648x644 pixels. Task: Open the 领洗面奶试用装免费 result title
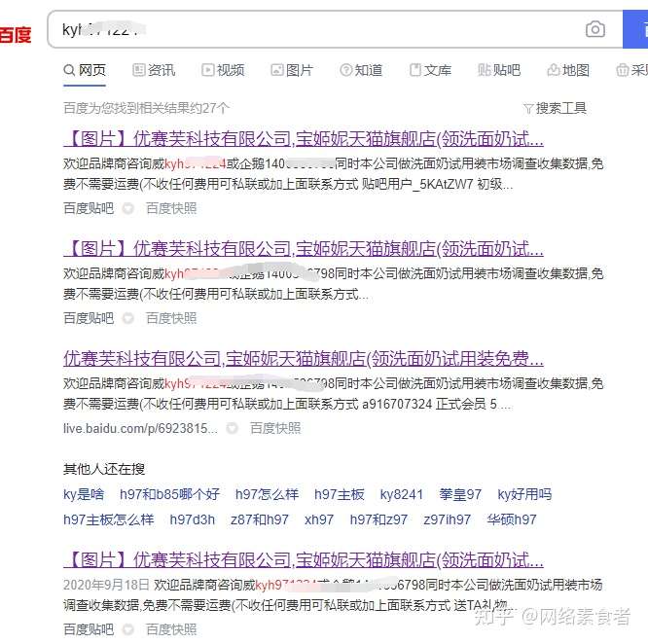click(304, 359)
